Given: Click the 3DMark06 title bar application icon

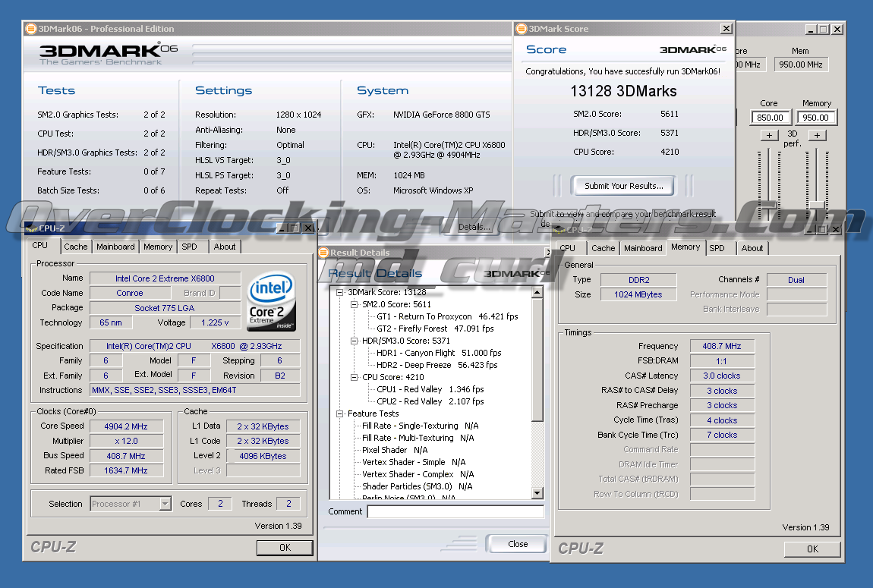Looking at the screenshot, I should point(31,28).
